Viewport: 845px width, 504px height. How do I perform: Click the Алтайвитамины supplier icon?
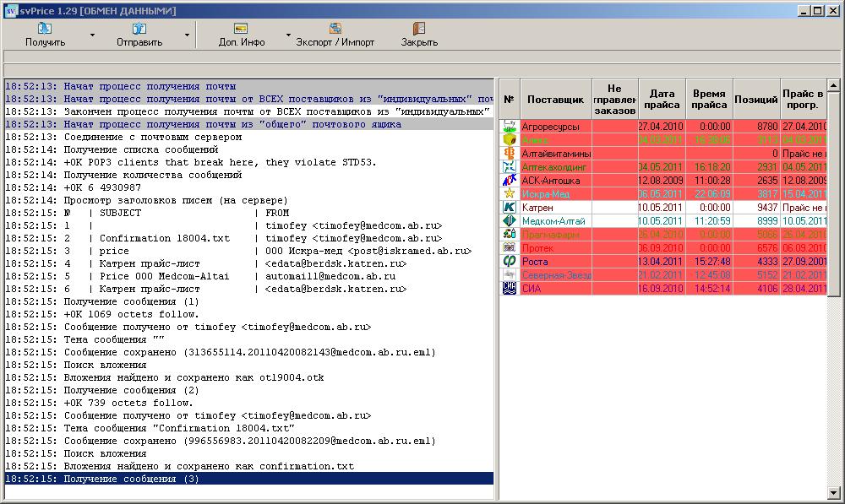pos(510,153)
